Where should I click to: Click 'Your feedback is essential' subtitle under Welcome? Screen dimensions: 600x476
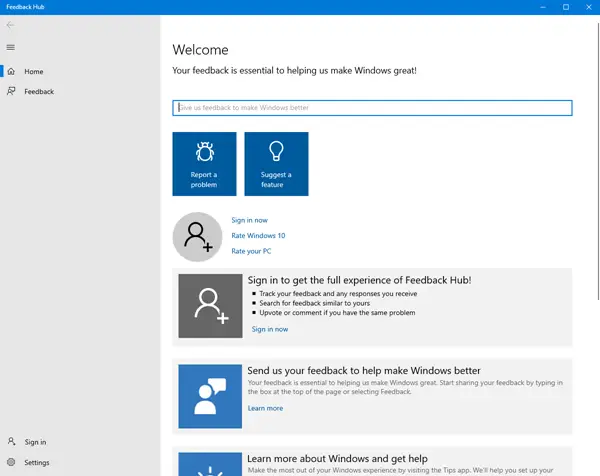[294, 70]
